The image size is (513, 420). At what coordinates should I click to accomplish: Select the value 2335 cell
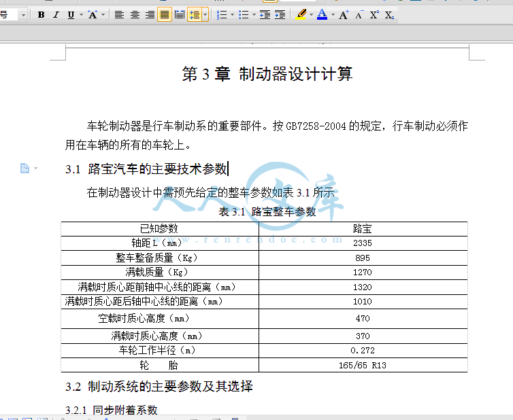click(363, 243)
